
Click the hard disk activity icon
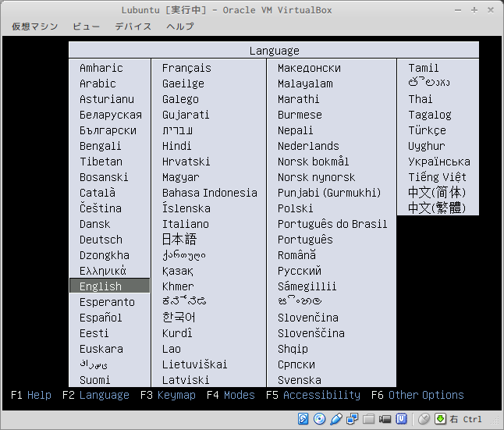(303, 419)
